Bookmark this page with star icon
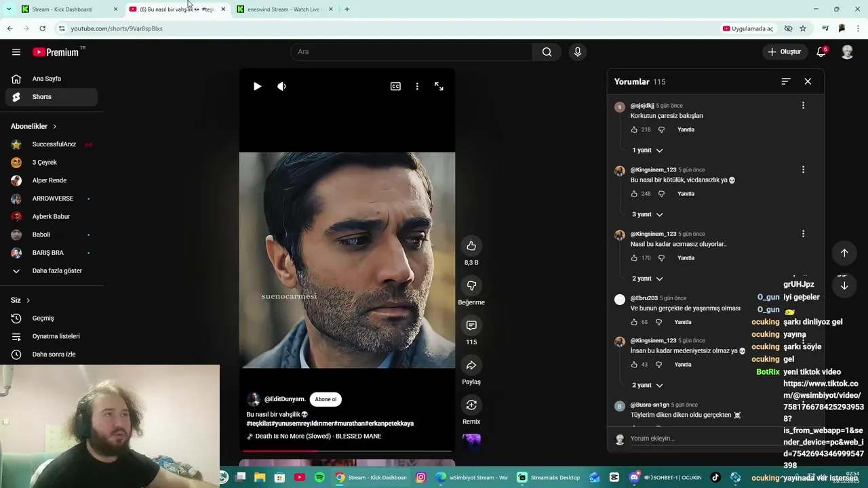The width and height of the screenshot is (868, 488). point(803,28)
